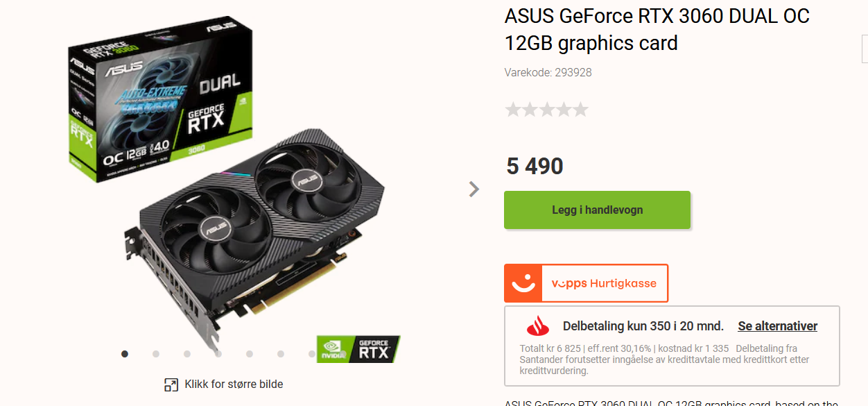Switch to the sixth carousel dot

tap(281, 354)
